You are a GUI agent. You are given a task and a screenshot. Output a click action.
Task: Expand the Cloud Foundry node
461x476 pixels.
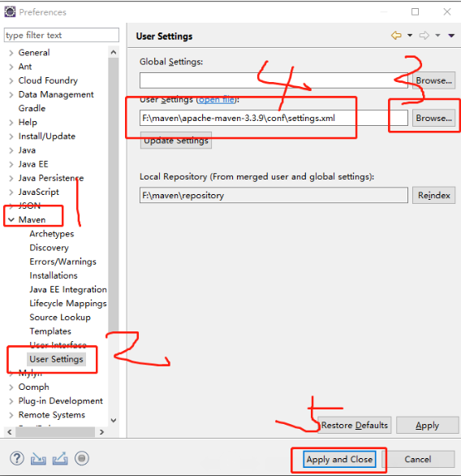tap(11, 80)
